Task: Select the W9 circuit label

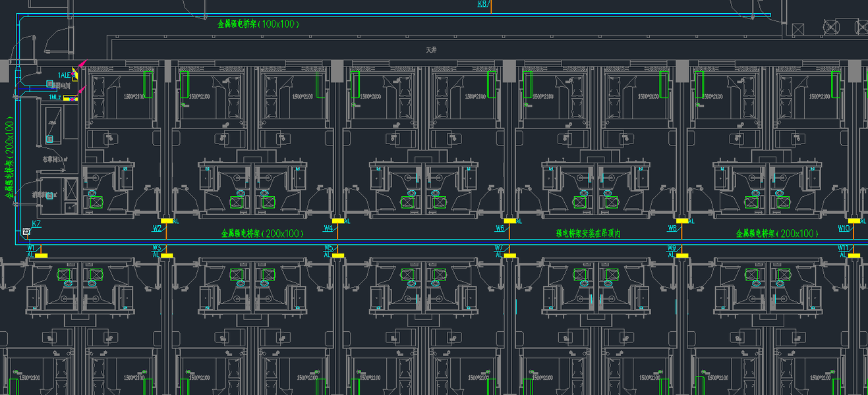Action: click(x=672, y=248)
